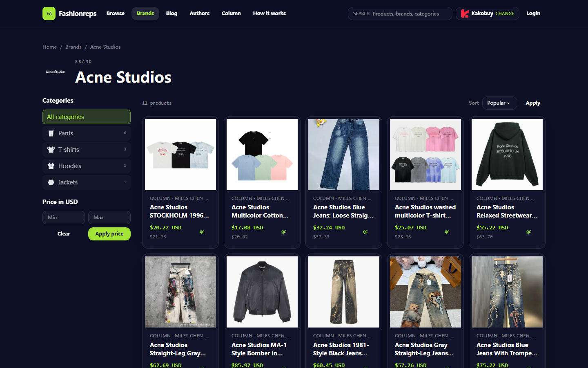The image size is (588, 368).
Task: Click the Fashionreps site name
Action: click(x=78, y=13)
